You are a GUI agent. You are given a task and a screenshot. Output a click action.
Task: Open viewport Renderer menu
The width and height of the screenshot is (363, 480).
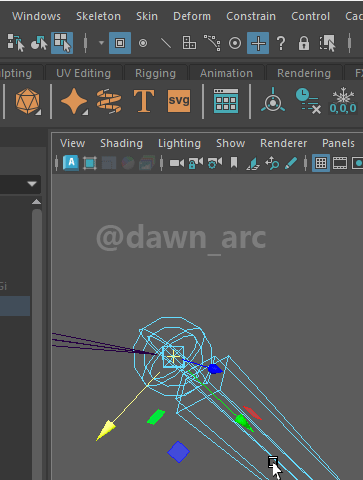[284, 143]
